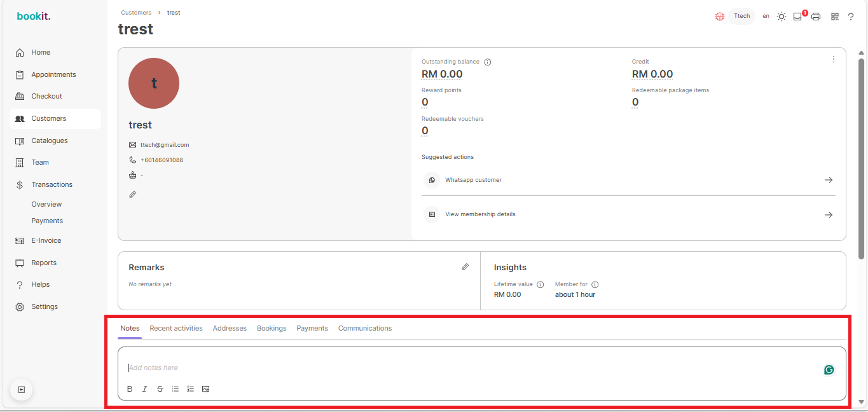
Task: Open the three-dot customer options menu
Action: click(833, 59)
